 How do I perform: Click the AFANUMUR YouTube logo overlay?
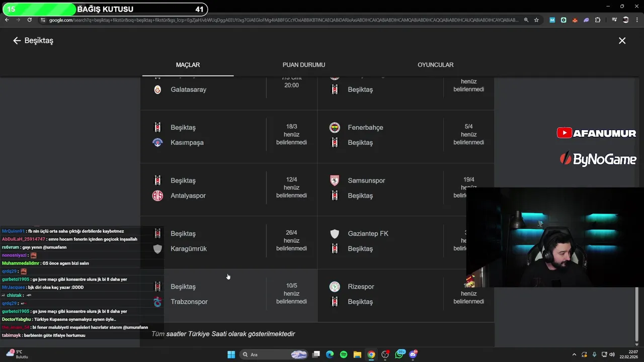(x=596, y=133)
